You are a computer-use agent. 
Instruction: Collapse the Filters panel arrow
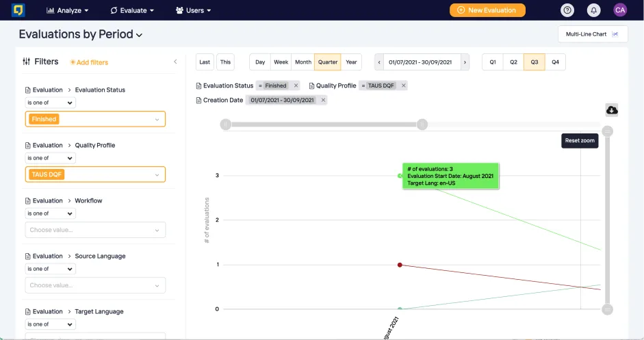[175, 62]
